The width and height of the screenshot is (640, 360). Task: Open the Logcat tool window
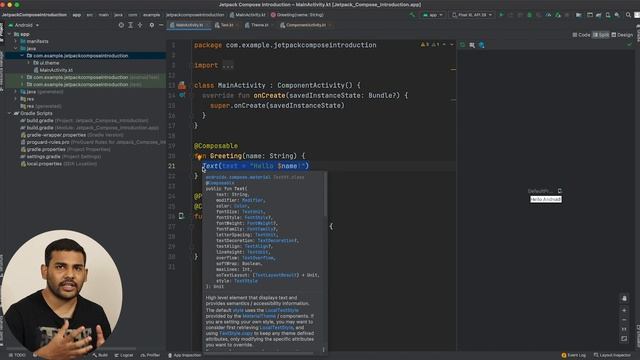click(x=124, y=355)
